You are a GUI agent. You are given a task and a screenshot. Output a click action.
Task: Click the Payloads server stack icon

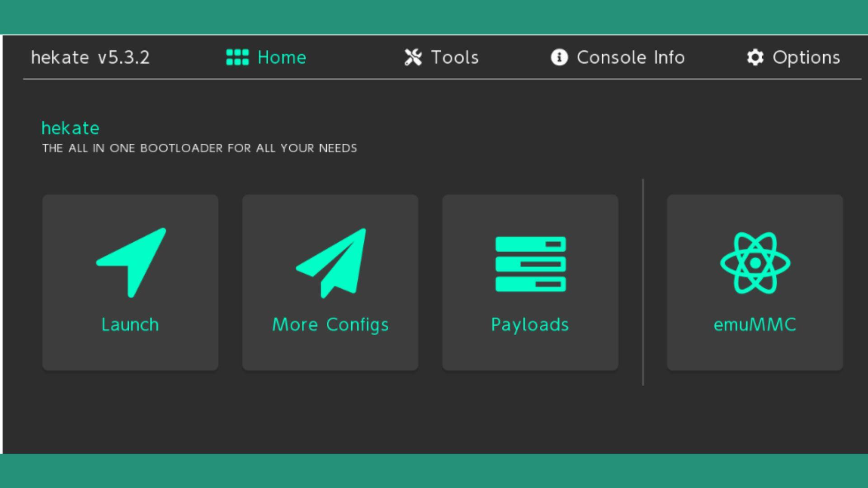pos(530,264)
